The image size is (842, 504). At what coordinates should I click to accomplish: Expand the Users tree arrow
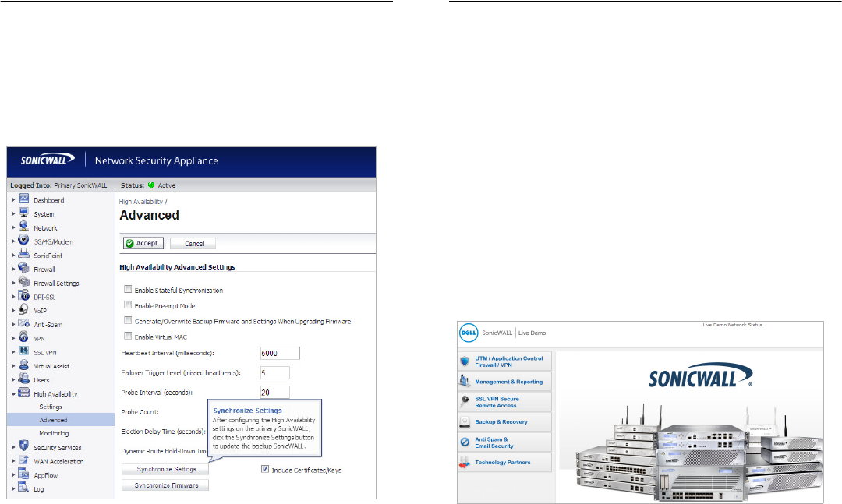[x=13, y=379]
